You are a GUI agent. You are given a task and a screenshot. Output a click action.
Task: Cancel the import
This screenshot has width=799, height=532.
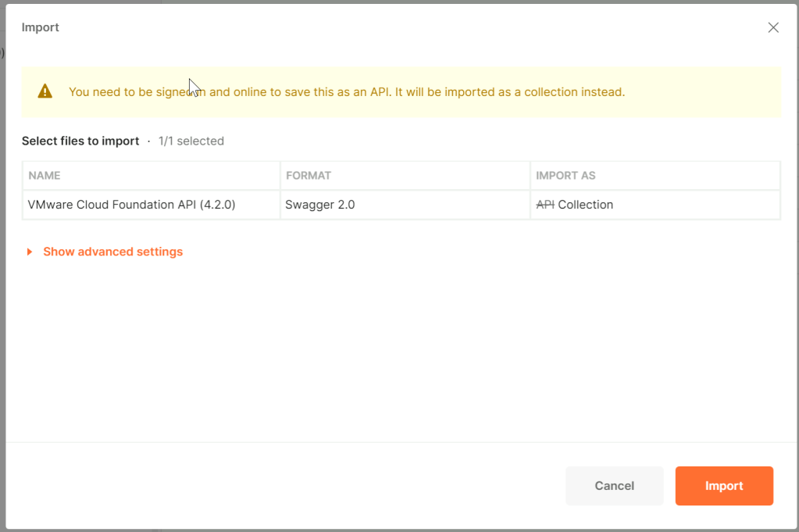[x=614, y=486]
